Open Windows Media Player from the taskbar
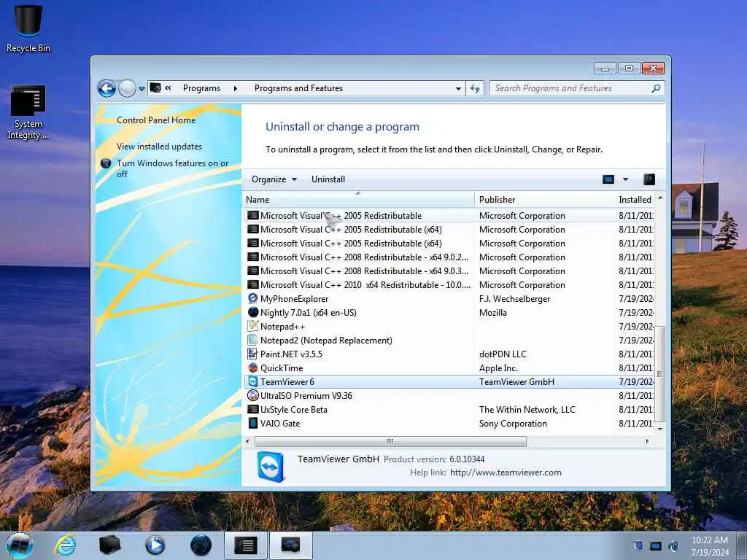 (155, 545)
